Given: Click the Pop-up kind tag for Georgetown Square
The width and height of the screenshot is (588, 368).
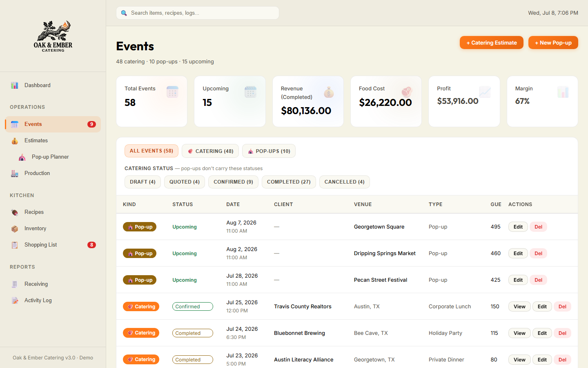Looking at the screenshot, I should point(140,227).
